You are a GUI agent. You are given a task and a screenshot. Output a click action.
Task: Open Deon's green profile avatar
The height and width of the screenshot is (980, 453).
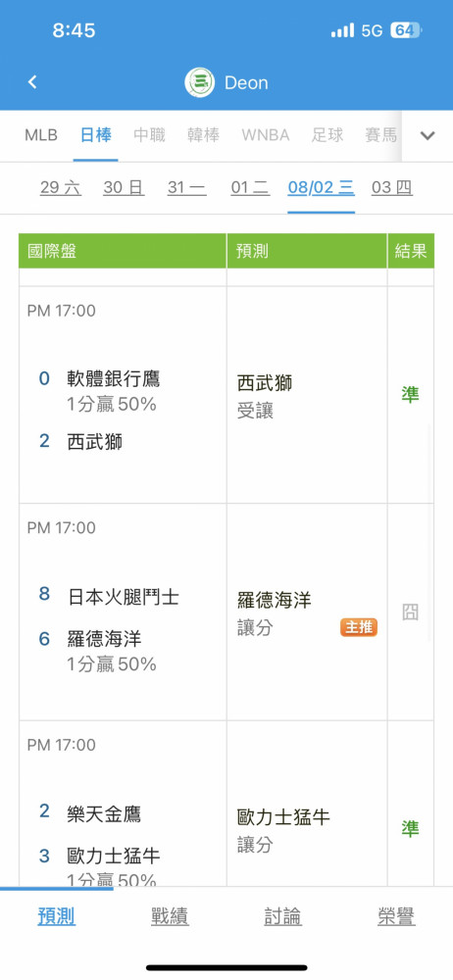[200, 83]
